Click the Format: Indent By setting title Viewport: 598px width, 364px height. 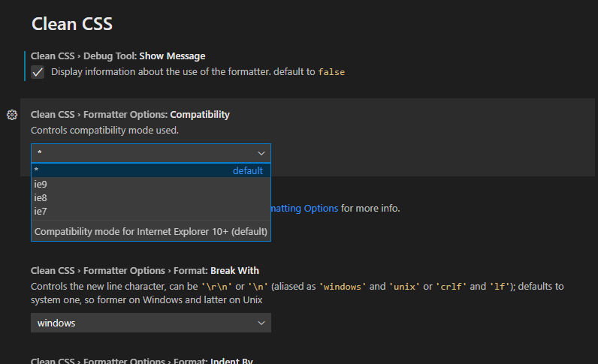(x=142, y=360)
